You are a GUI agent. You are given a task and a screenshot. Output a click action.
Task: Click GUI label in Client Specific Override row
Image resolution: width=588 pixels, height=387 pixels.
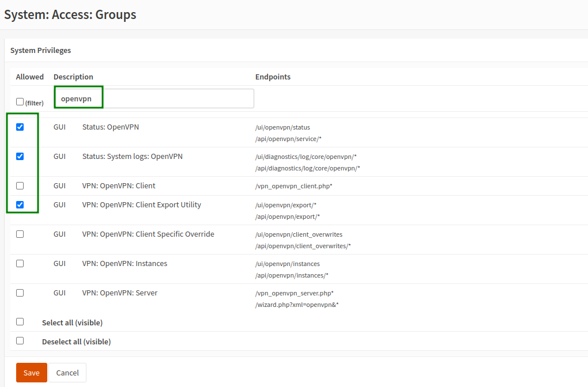click(x=59, y=234)
